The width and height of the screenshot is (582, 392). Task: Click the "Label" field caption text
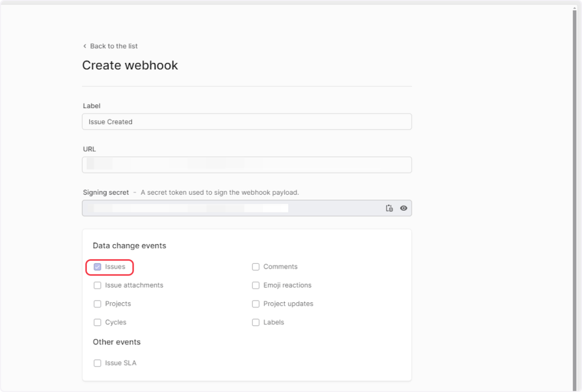click(x=92, y=106)
